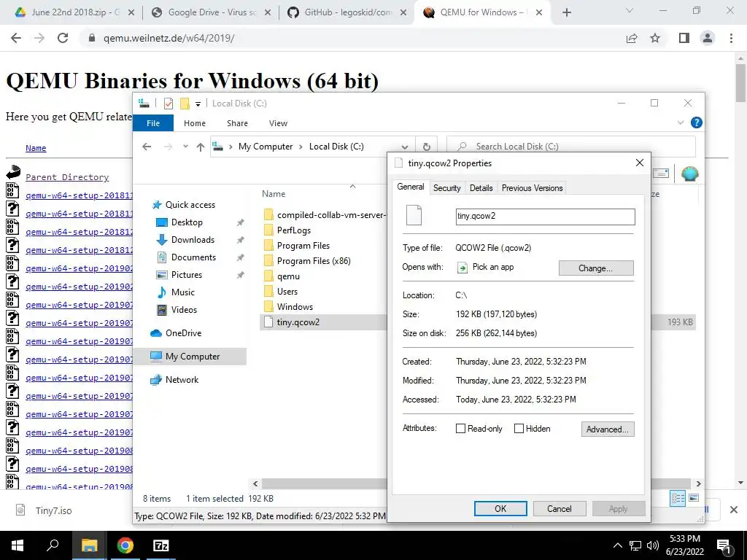The image size is (747, 560).
Task: Click taskbar clock showing 5:33 PM
Action: point(684,545)
